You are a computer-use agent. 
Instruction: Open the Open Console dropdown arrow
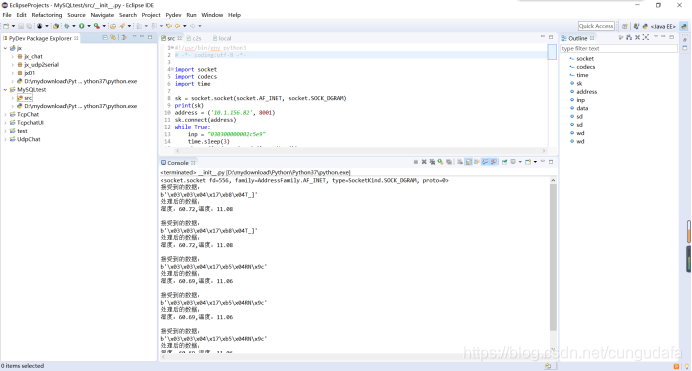(x=535, y=162)
